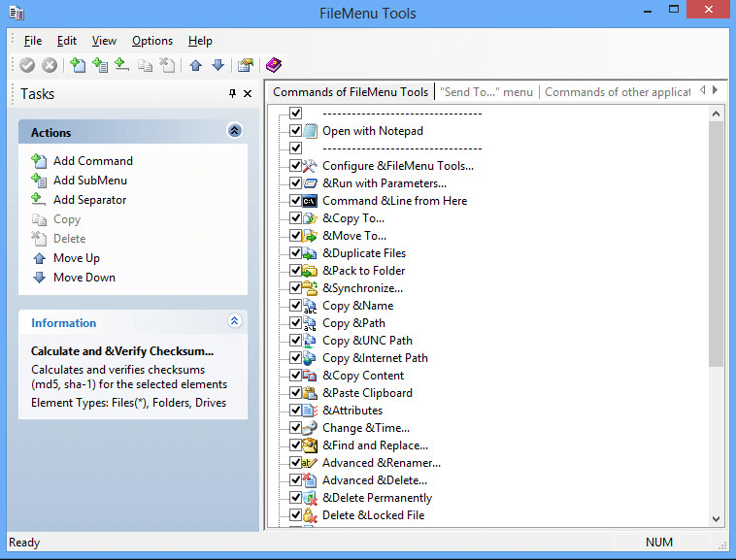This screenshot has width=736, height=560.
Task: Click Add Command in Actions
Action: [x=92, y=161]
